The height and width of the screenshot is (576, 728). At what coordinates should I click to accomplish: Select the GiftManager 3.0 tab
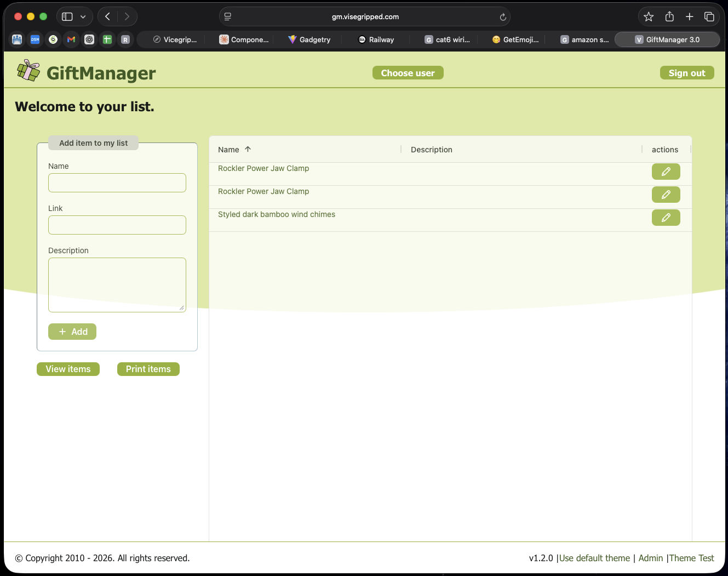tap(667, 39)
